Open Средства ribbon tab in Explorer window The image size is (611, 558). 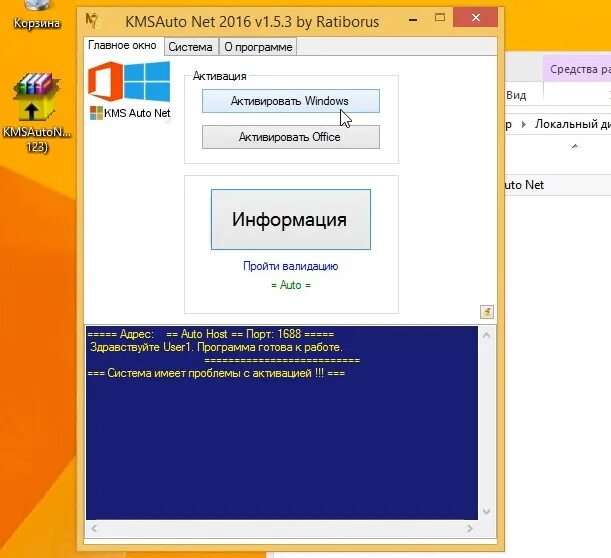coord(577,69)
